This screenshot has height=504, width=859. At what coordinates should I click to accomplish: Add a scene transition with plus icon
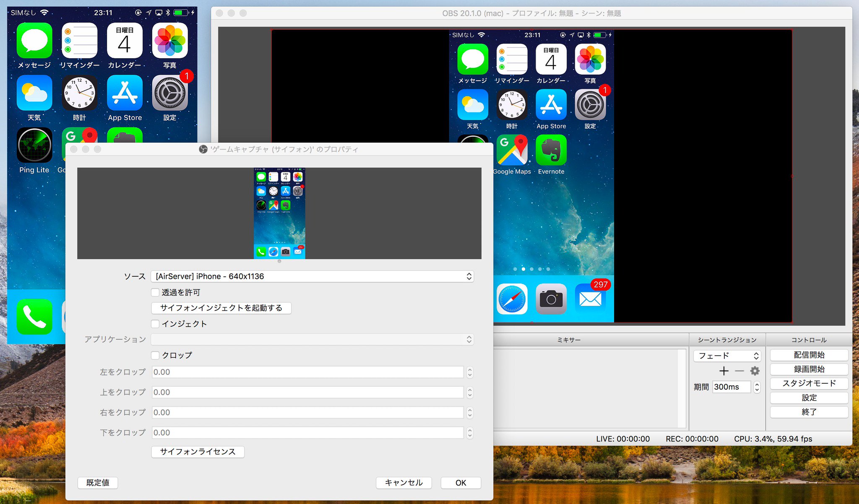[x=724, y=371]
